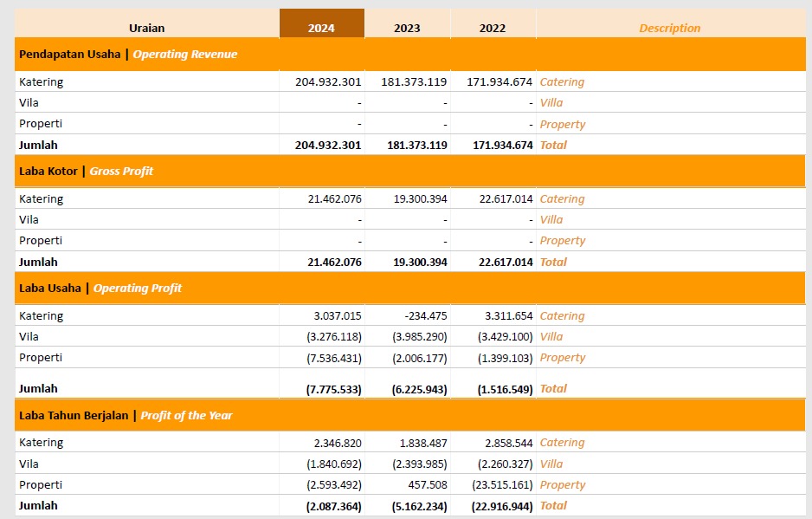Select the total operating profit 2024 cell (7.775.533)
This screenshot has width=812, height=519.
pyautogui.click(x=334, y=389)
